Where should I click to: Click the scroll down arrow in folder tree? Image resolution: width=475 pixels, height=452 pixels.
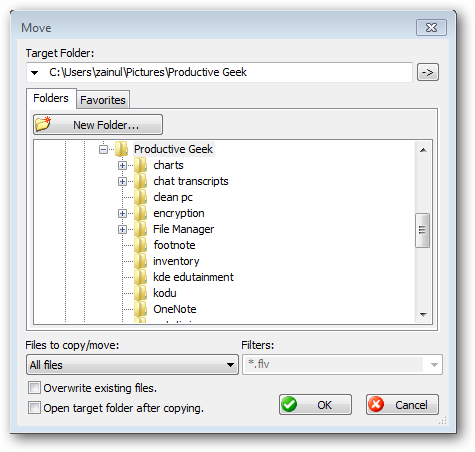423,314
